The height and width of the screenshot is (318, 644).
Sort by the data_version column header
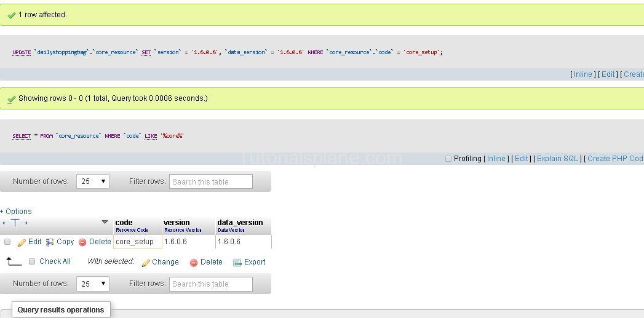[x=241, y=222]
